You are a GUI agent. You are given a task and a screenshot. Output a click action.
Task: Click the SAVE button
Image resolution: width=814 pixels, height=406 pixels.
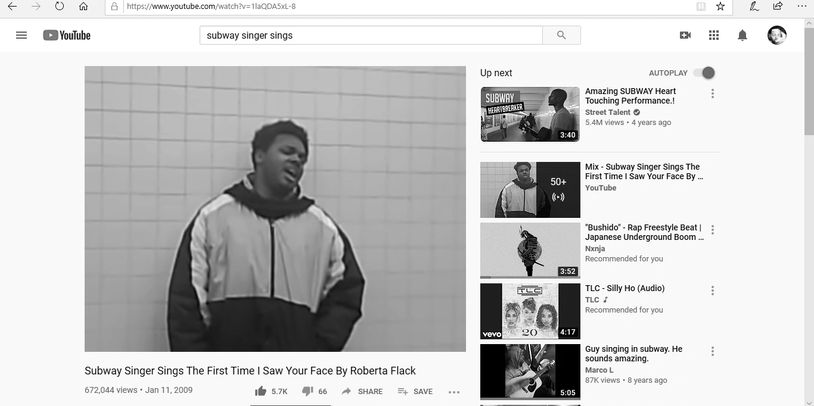(415, 391)
